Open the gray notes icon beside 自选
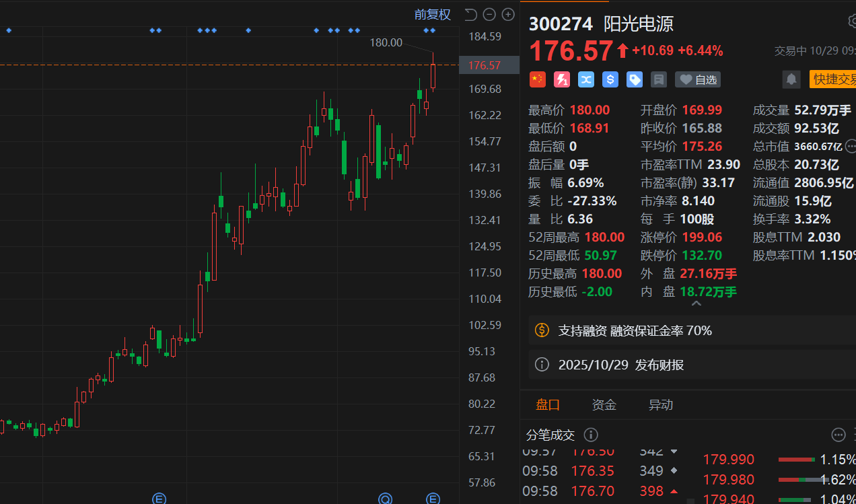The height and width of the screenshot is (504, 856). [x=659, y=79]
